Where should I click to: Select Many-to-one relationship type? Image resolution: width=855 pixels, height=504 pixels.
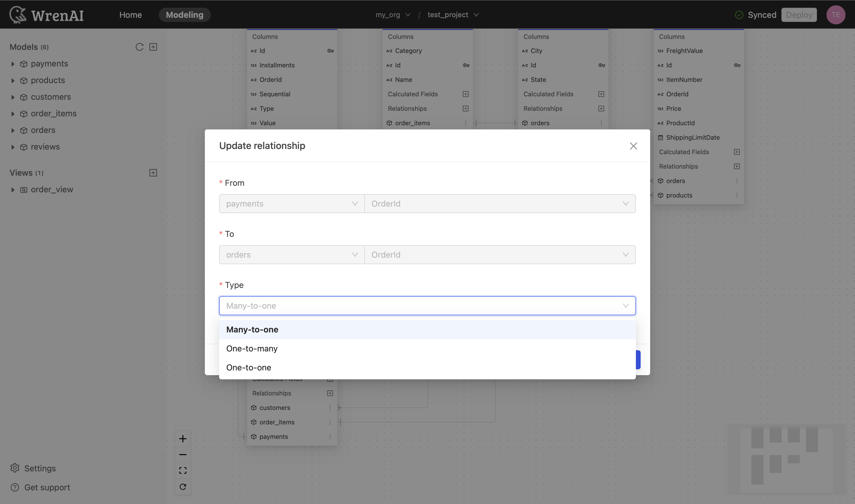click(427, 329)
